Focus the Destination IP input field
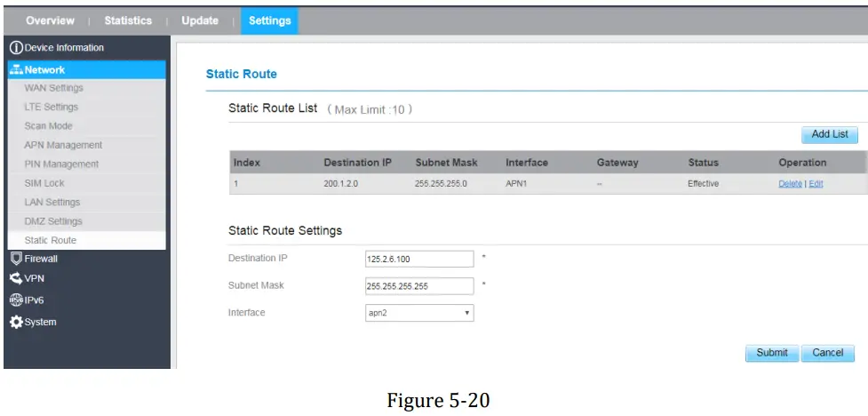This screenshot has height=416, width=868. [x=419, y=259]
